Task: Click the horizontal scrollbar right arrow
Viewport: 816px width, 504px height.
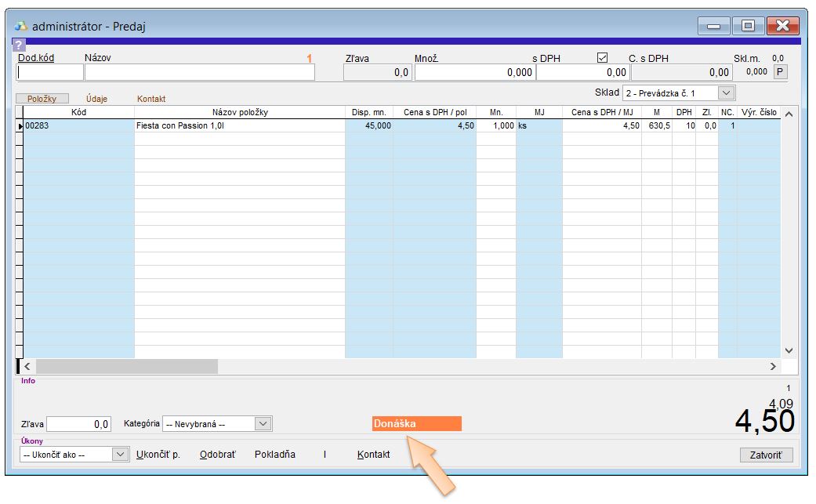Action: 773,366
